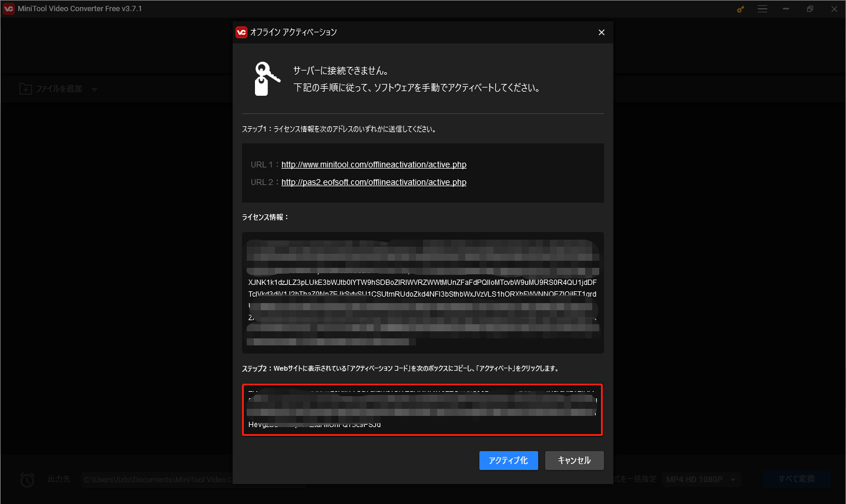The image size is (846, 504).
Task: Open the hamburger menu in title bar
Action: [x=763, y=9]
